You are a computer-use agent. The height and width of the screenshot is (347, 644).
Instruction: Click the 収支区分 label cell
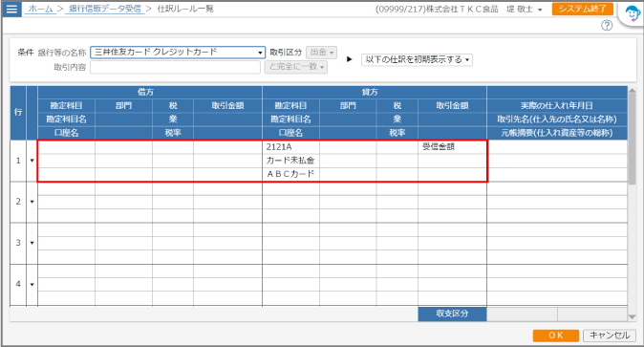point(452,314)
